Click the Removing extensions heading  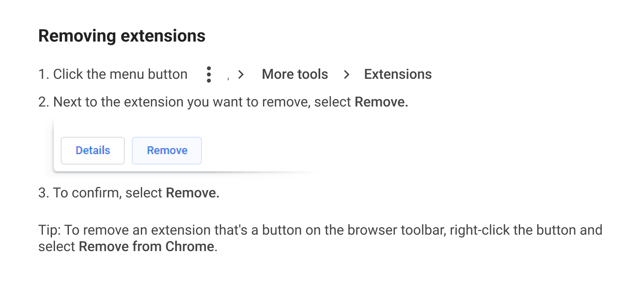point(122,35)
